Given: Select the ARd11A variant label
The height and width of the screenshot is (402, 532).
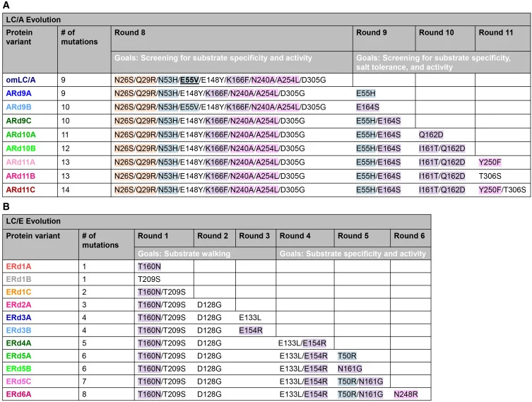Looking at the screenshot, I should [x=20, y=162].
